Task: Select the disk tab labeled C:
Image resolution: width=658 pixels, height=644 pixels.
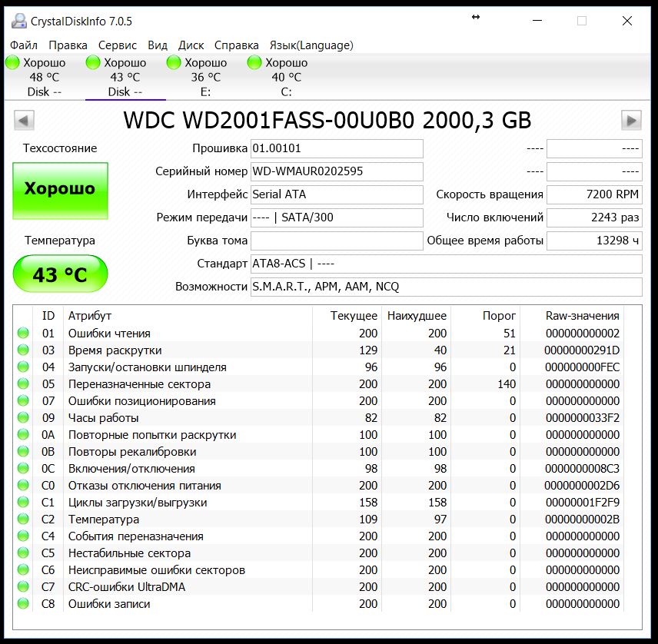Action: click(287, 77)
